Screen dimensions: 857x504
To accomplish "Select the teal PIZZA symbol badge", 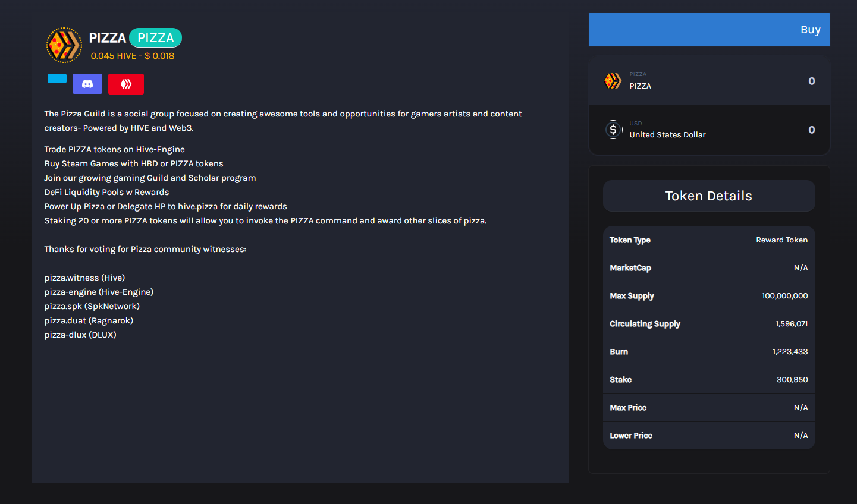I will [155, 38].
